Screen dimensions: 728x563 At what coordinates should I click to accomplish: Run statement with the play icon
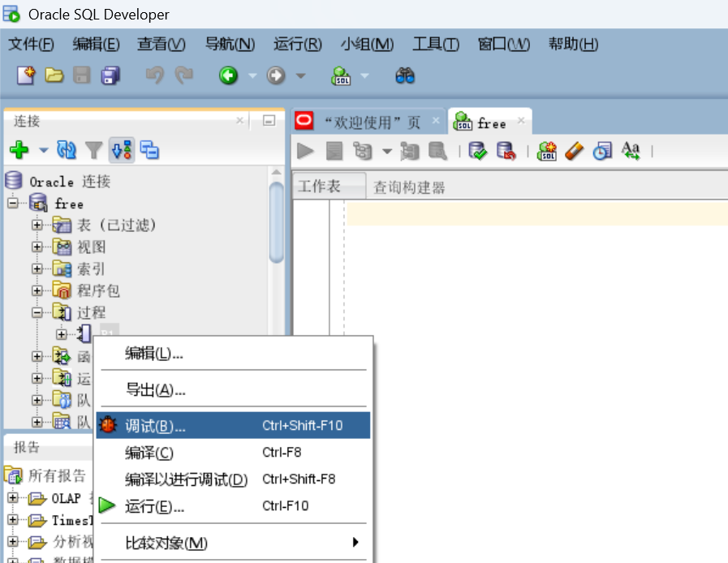coord(305,151)
